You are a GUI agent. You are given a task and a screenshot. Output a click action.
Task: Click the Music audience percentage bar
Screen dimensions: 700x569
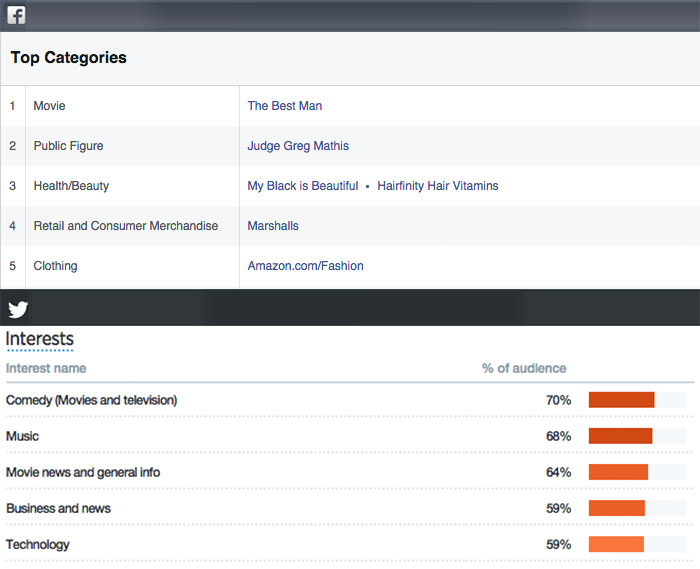click(x=637, y=436)
